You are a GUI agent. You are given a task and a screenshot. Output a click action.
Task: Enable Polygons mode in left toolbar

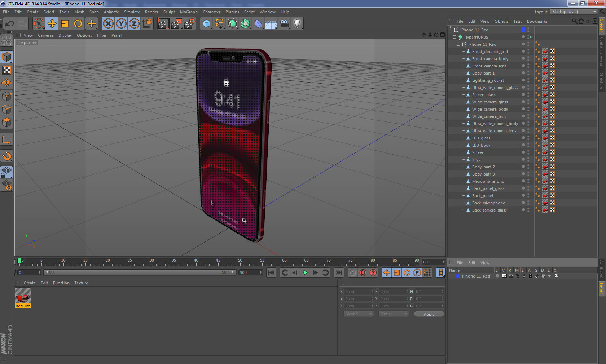(6, 123)
